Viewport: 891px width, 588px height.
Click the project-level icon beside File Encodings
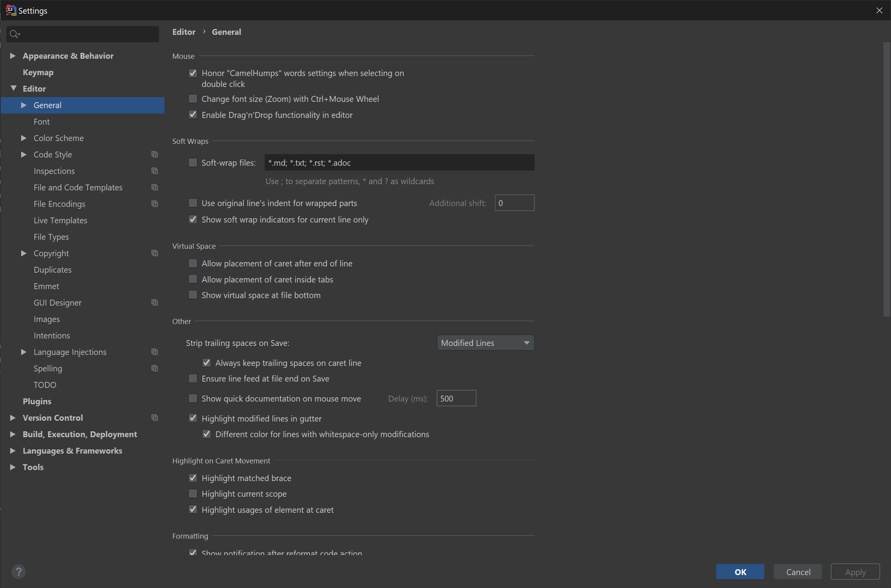click(155, 204)
